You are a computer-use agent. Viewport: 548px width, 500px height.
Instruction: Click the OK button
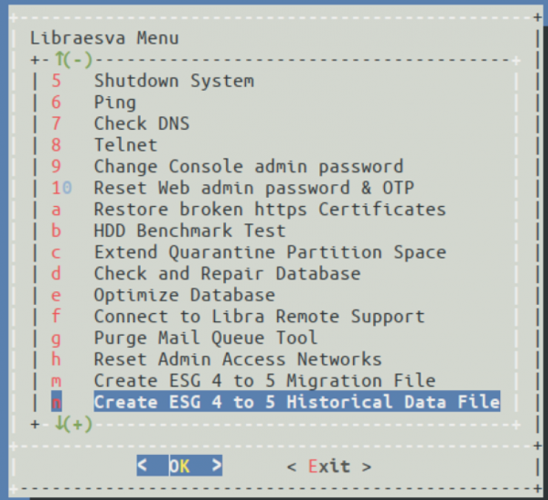[x=179, y=466]
